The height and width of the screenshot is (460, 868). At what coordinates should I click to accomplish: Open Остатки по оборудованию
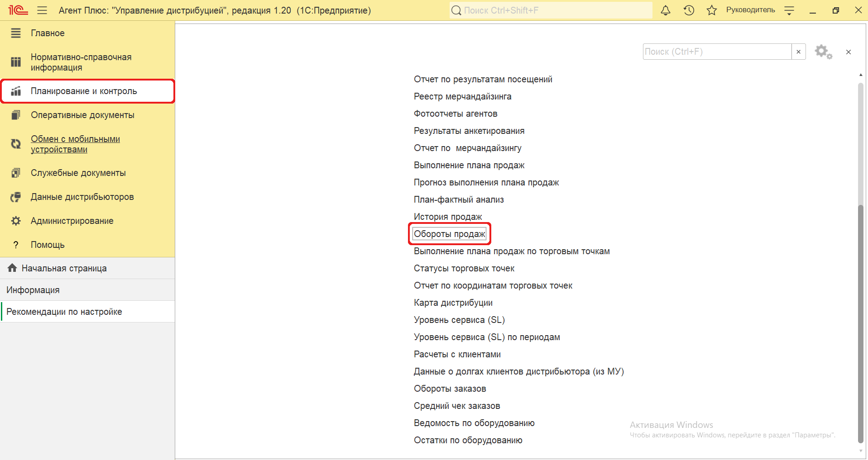coord(468,440)
